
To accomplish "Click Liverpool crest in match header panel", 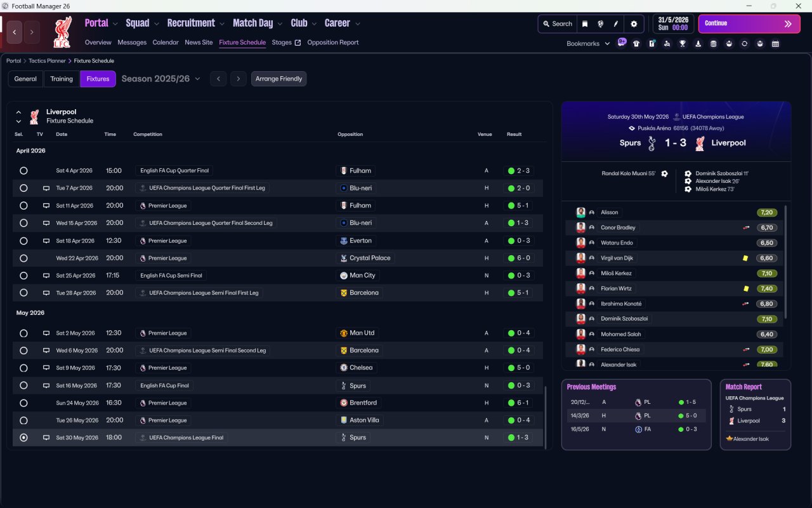I will point(700,144).
